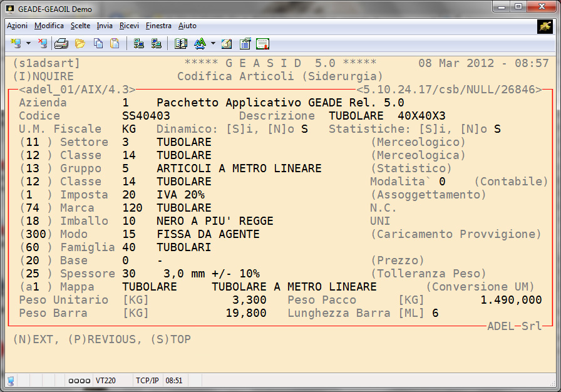Open the Finestra menu
The width and height of the screenshot is (561, 392).
click(158, 26)
